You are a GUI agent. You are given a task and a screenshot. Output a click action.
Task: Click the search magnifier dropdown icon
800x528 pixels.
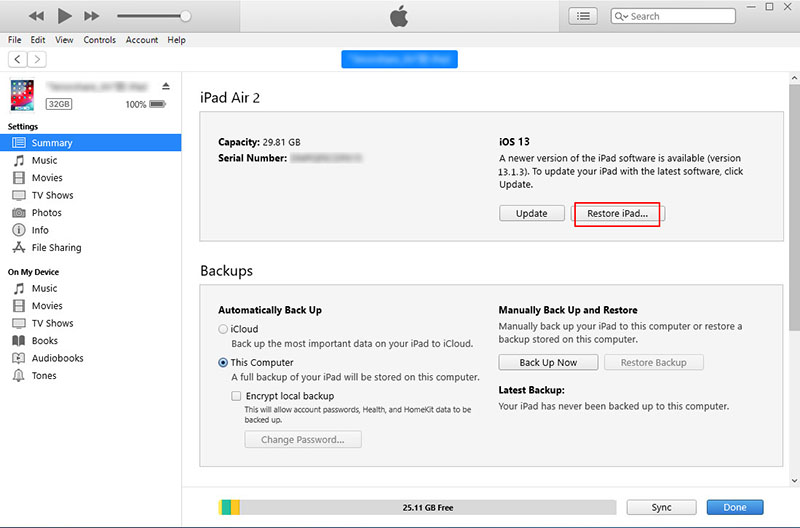pyautogui.click(x=621, y=16)
